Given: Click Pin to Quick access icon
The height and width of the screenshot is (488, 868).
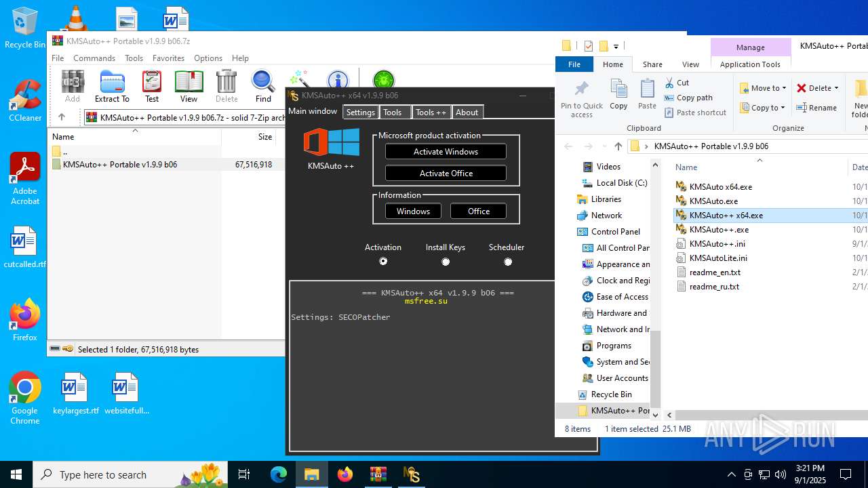Looking at the screenshot, I should tap(582, 99).
